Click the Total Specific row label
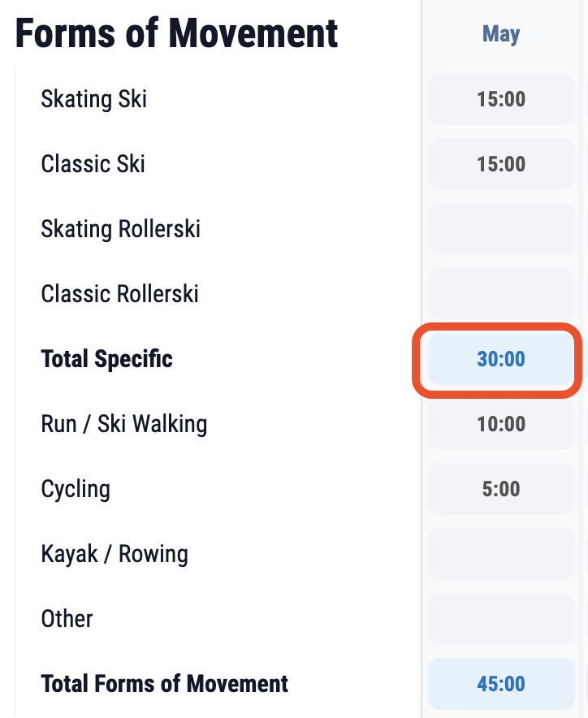Viewport: 588px width, 718px height. click(x=106, y=359)
